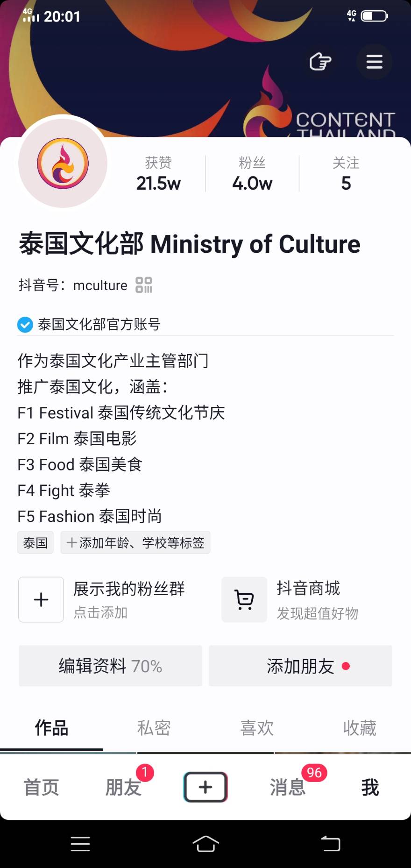This screenshot has width=411, height=868.
Task: Open the hamburger menu icon
Action: click(374, 62)
